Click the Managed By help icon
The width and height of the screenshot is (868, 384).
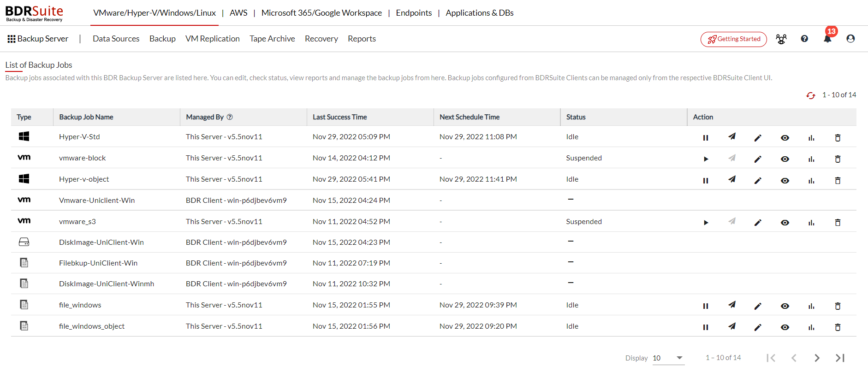(230, 117)
